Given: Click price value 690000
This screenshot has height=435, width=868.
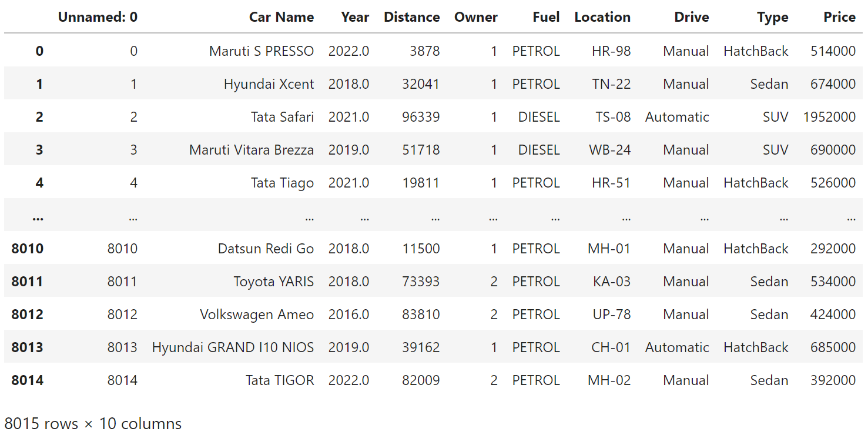Looking at the screenshot, I should pos(833,150).
